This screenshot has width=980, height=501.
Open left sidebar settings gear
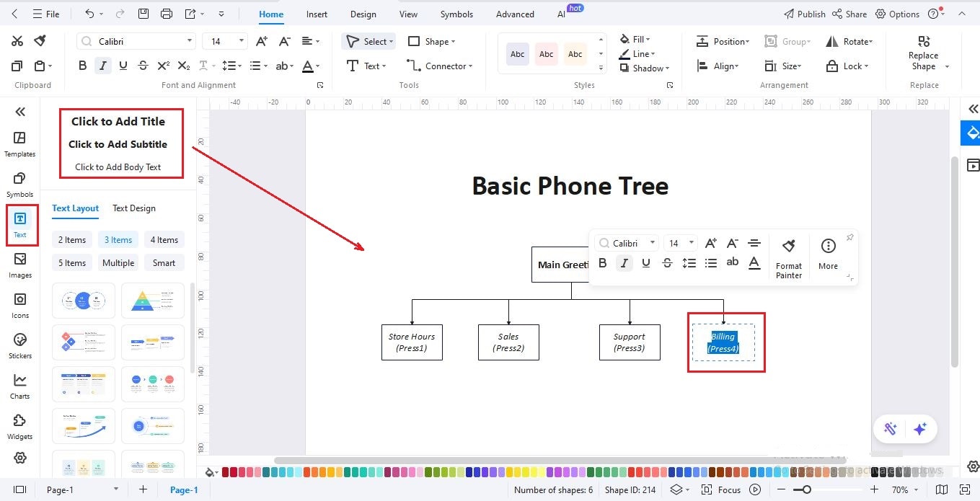pos(20,458)
